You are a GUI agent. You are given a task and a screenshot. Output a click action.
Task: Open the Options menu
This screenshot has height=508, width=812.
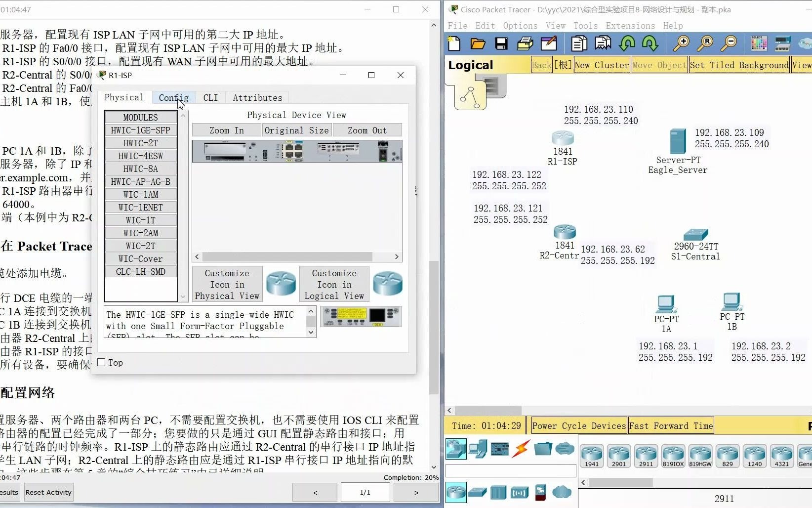pos(520,25)
